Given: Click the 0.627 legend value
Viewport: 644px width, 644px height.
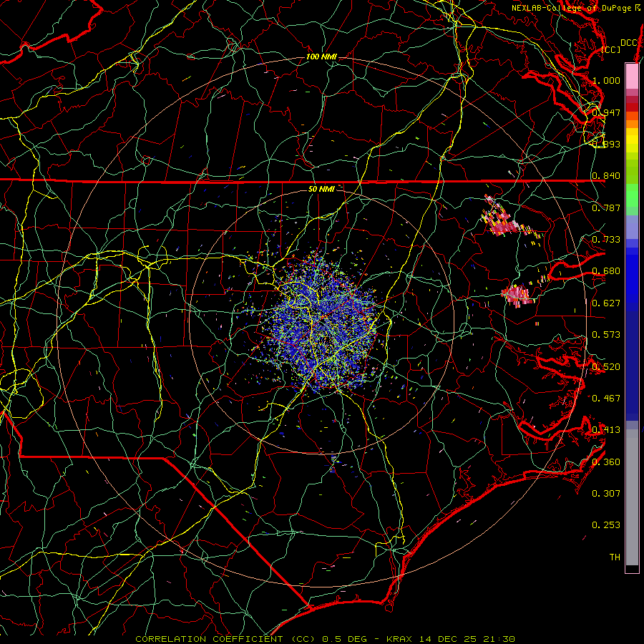Looking at the screenshot, I should point(606,303).
